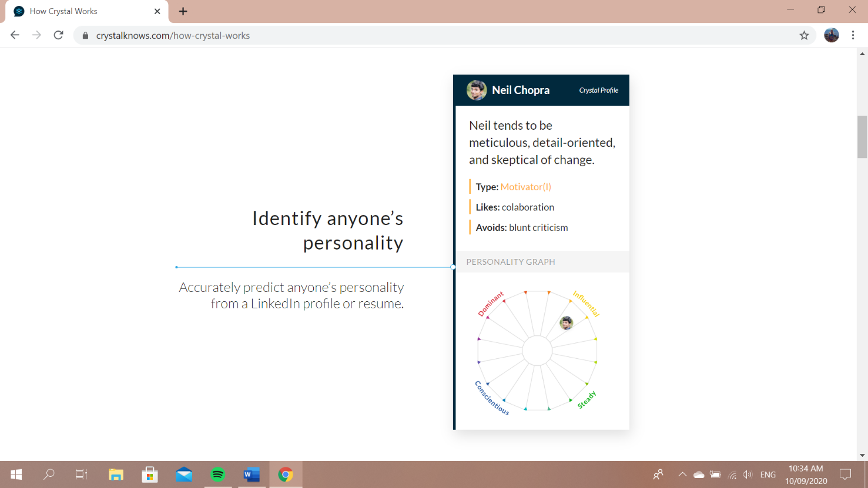This screenshot has height=488, width=868.
Task: Click the Motivator(I) type link
Action: pyautogui.click(x=525, y=187)
